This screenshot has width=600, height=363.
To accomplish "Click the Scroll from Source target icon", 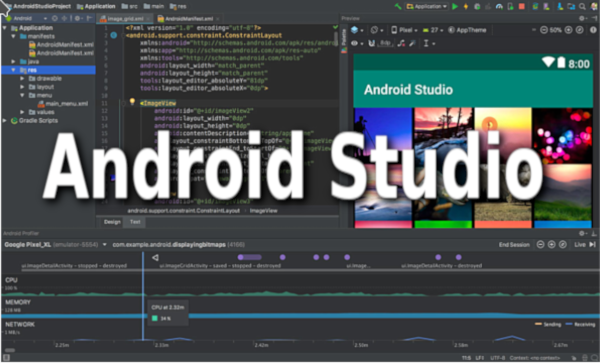I will coord(55,18).
